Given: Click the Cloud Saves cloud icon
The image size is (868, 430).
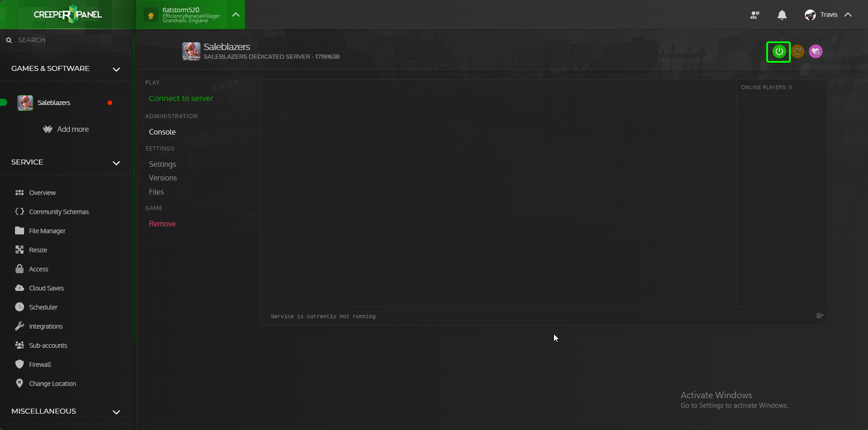Looking at the screenshot, I should click(x=20, y=288).
